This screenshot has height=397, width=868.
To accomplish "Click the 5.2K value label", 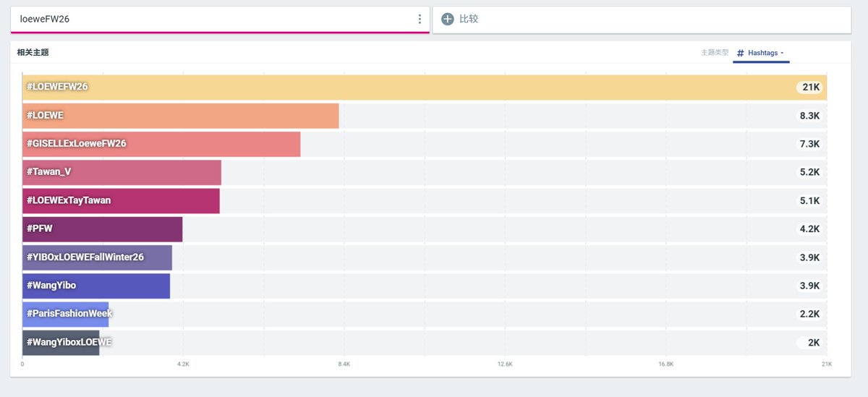I will (x=809, y=172).
